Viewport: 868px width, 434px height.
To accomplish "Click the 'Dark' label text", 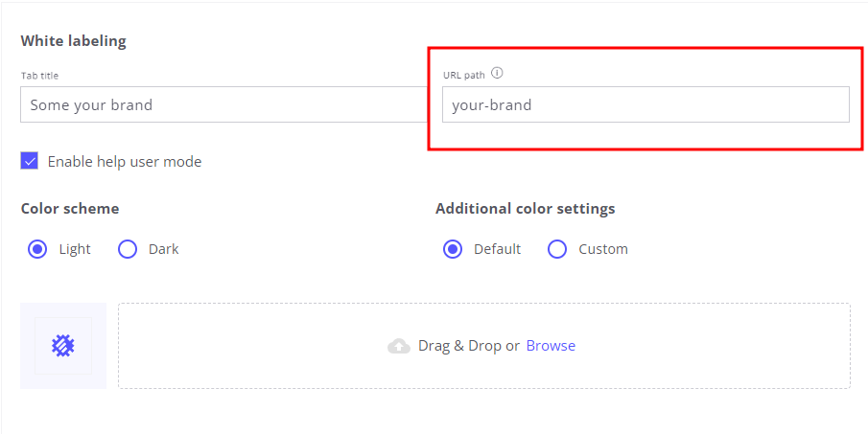I will [x=163, y=249].
